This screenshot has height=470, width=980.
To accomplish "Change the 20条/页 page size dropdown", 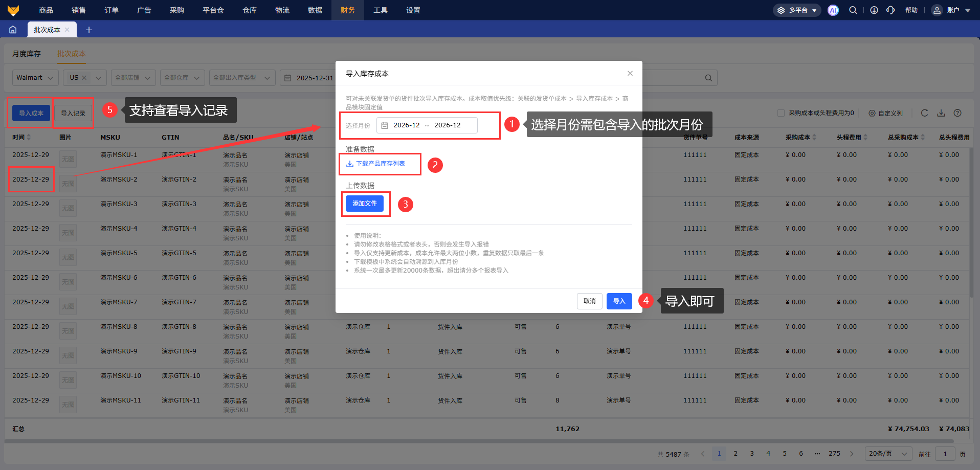I will (888, 454).
